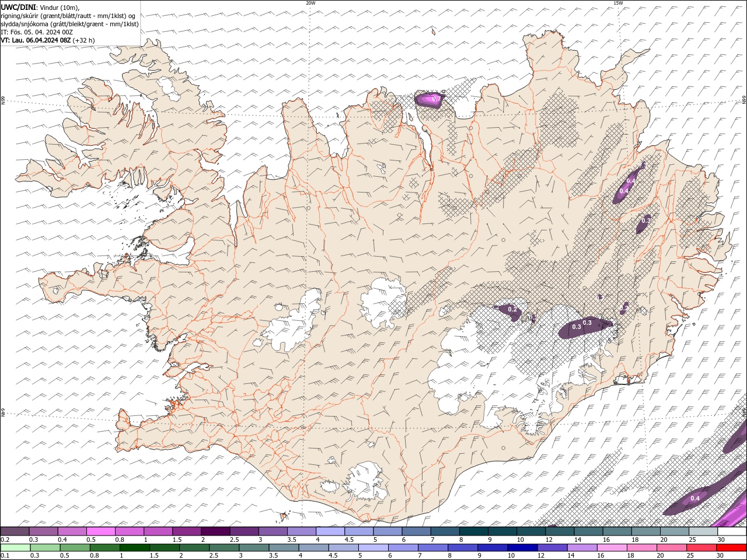Click the pink precipitation patch on the north coast
Viewport: 747px width, 560px height.
431,100
